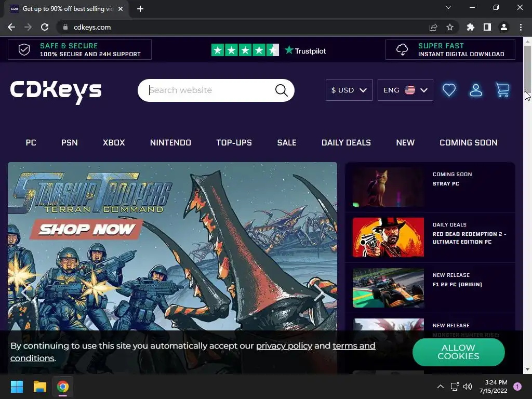Click the Trustpilot star rating
The width and height of the screenshot is (532, 399).
tap(245, 50)
